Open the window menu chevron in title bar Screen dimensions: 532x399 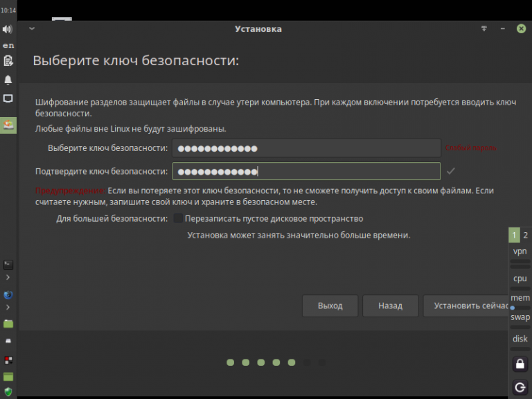tap(32, 28)
